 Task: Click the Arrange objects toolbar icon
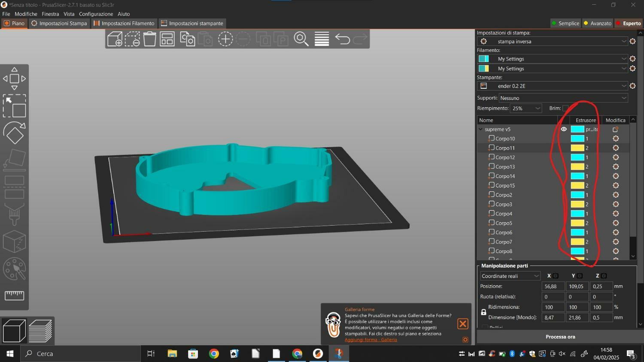click(167, 39)
